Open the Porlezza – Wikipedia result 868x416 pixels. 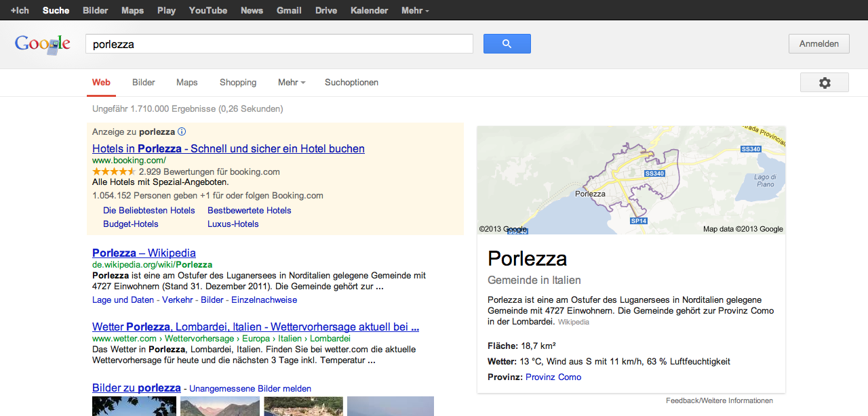coord(144,253)
